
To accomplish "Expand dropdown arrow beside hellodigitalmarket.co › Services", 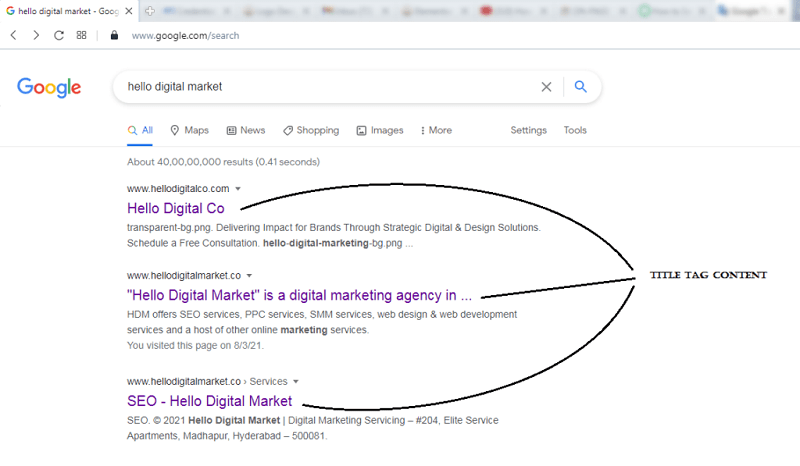I will [x=296, y=382].
